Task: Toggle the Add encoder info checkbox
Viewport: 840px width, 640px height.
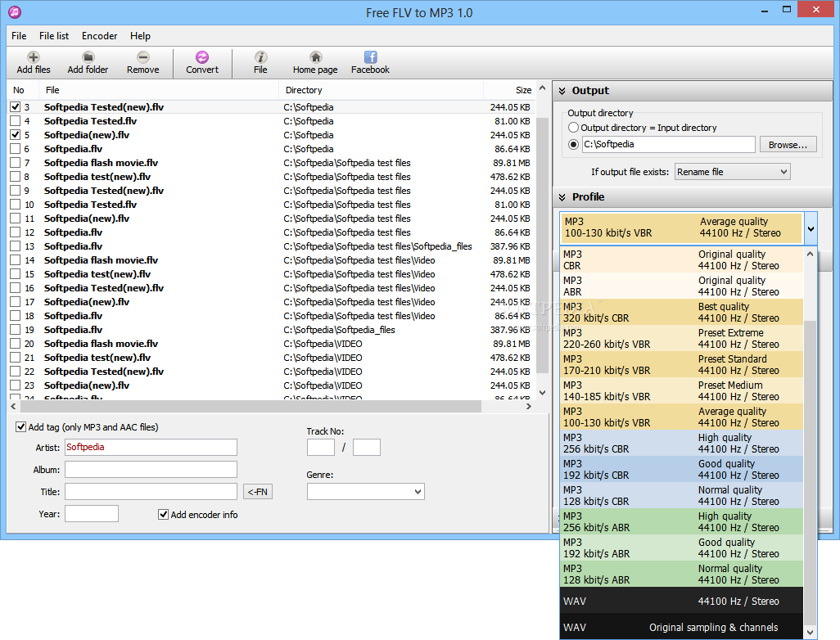Action: [x=164, y=515]
